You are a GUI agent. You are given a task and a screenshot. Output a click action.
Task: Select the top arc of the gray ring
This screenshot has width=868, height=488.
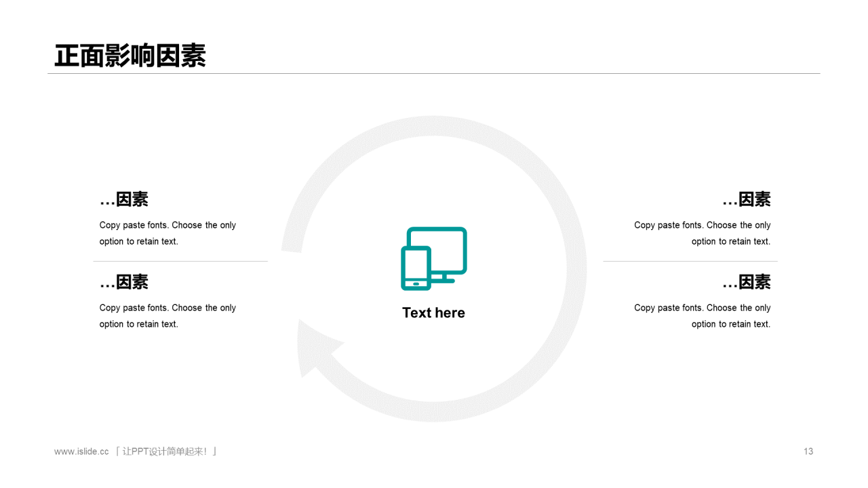[434, 125]
